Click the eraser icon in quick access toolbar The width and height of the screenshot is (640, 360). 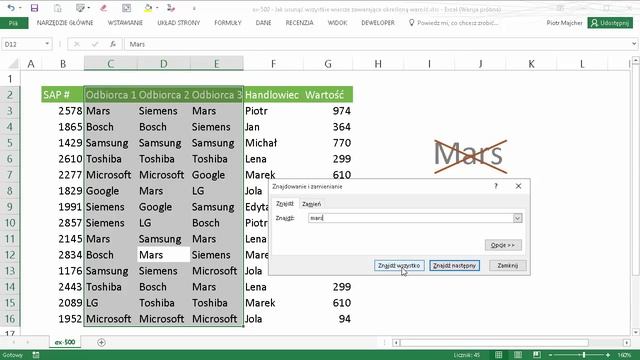(104, 8)
